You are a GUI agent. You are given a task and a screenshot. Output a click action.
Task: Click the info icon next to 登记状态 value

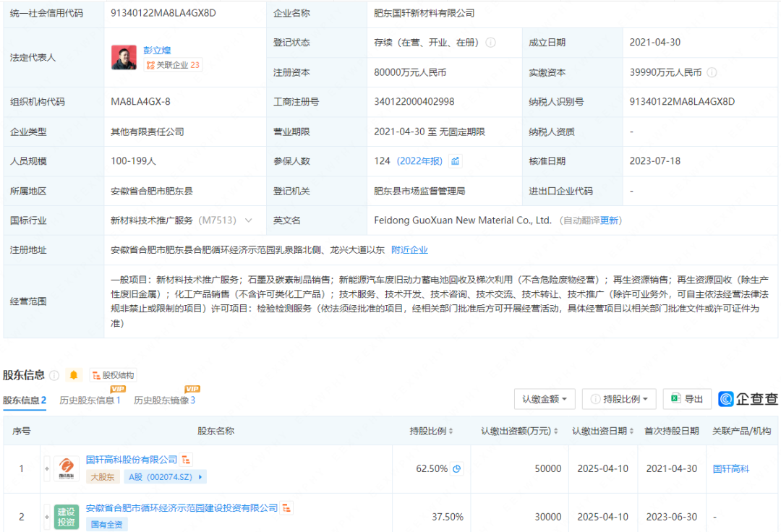pos(491,43)
